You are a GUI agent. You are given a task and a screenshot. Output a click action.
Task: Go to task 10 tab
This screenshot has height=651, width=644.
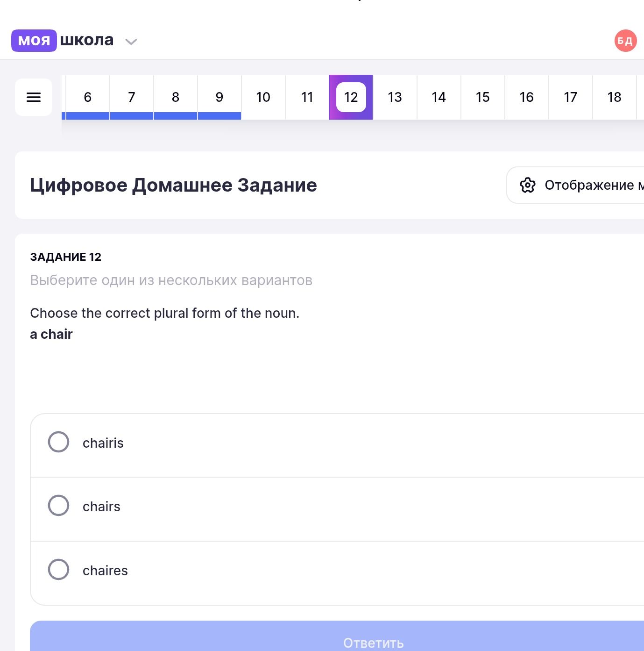point(263,97)
